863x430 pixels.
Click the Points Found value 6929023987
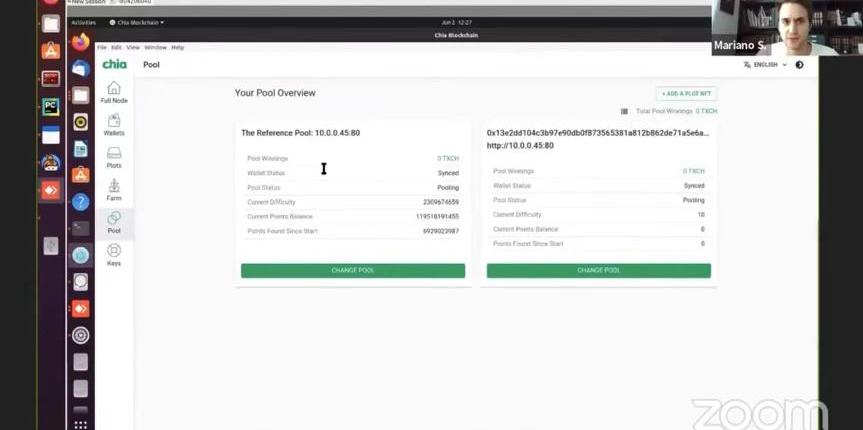441,231
